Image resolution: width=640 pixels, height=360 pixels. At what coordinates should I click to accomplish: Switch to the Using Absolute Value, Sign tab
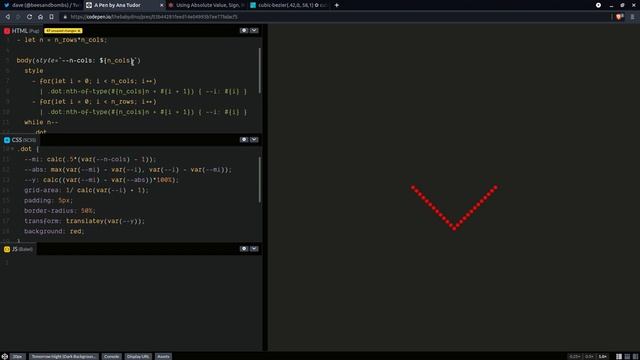[x=206, y=5]
